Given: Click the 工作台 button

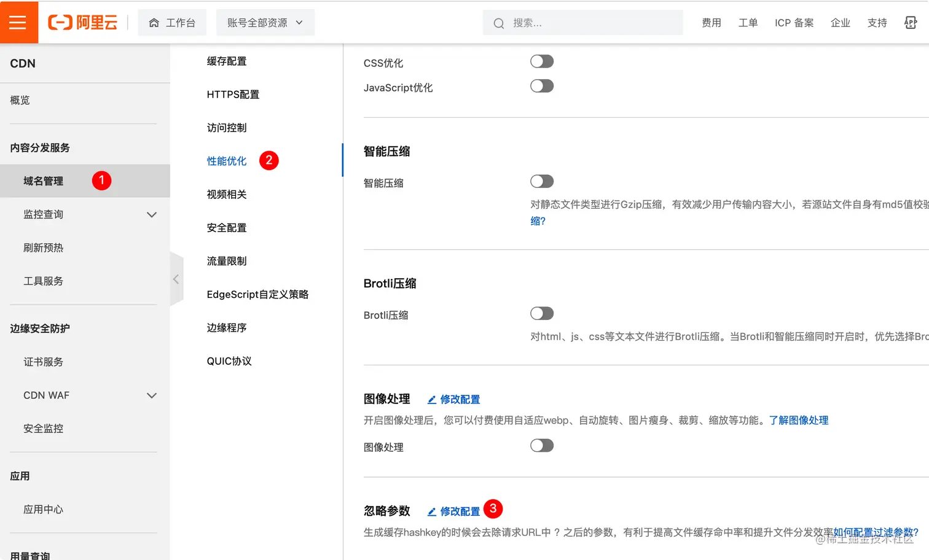Looking at the screenshot, I should (172, 23).
